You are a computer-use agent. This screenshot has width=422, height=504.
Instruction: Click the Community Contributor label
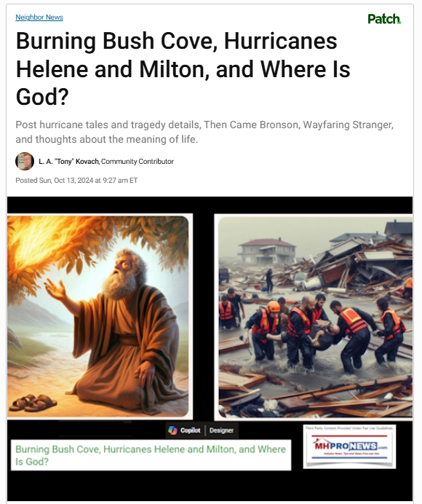point(138,162)
